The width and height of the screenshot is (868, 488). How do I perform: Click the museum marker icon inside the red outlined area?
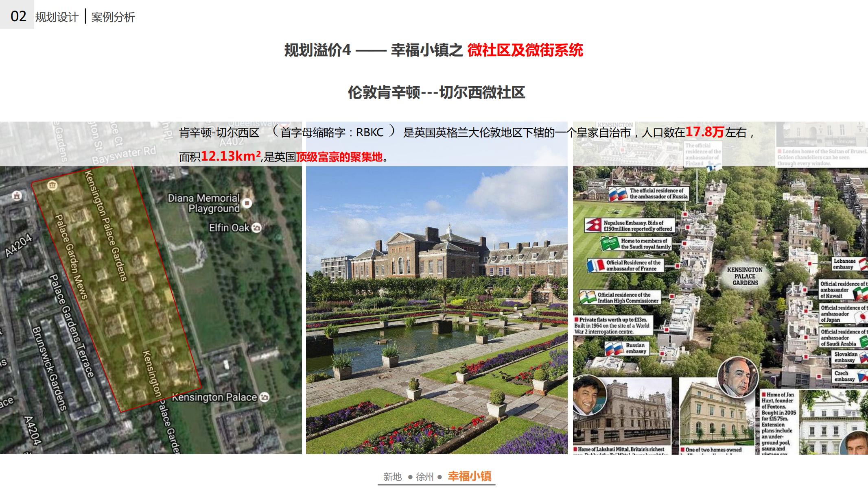pyautogui.click(x=52, y=185)
